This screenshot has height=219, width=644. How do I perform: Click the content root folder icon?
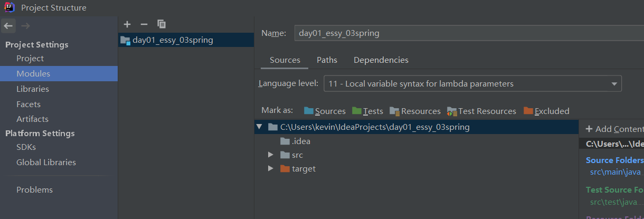point(273,127)
